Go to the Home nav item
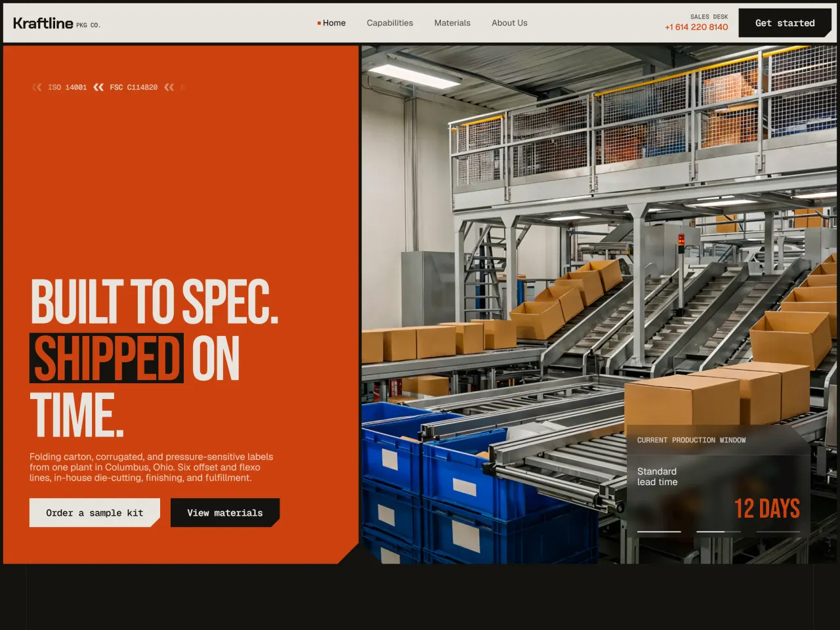840x630 pixels. click(x=331, y=23)
